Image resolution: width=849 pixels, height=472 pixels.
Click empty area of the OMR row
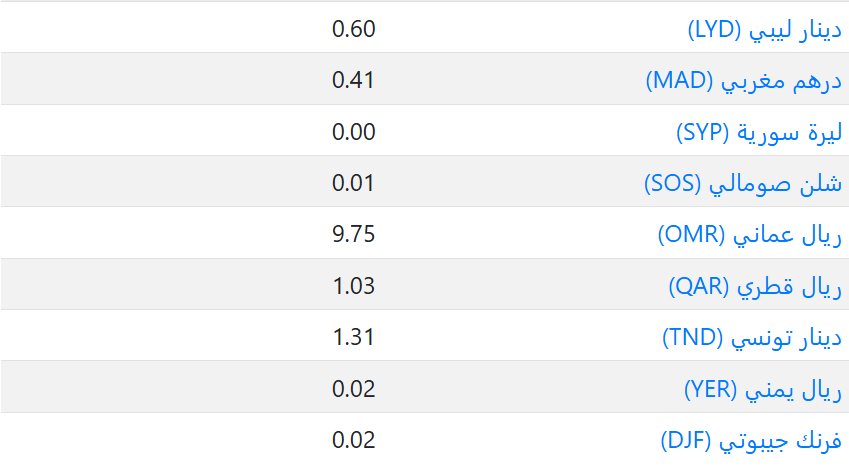[x=150, y=235]
